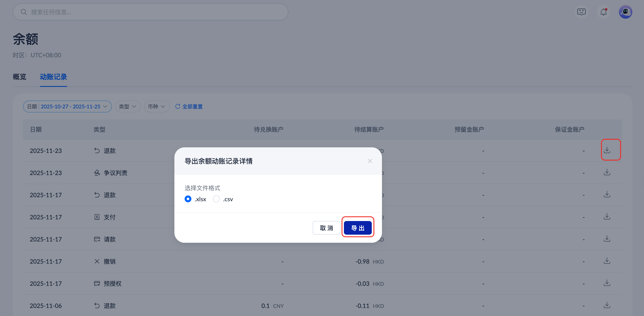Click download icon for 争议判责 row
Screen dimensions: 644x316
click(x=607, y=172)
